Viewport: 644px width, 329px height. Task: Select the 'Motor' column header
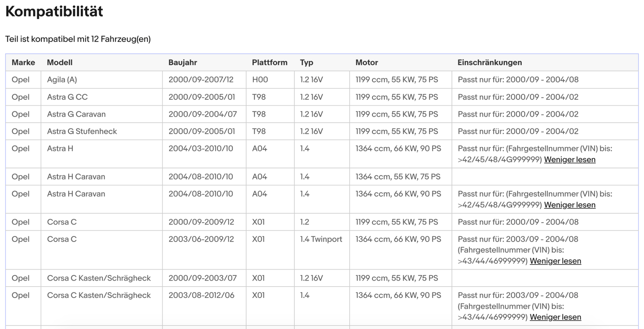click(366, 63)
